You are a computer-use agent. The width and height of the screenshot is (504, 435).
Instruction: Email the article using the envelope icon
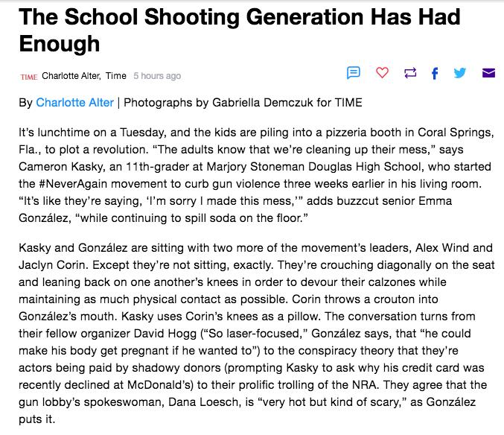pyautogui.click(x=488, y=73)
